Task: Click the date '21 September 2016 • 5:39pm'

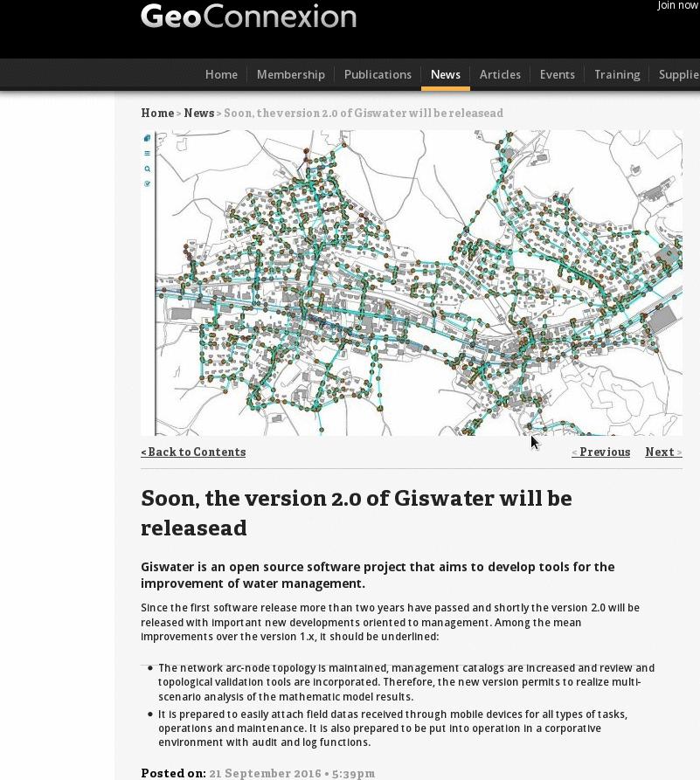Action: pyautogui.click(x=292, y=773)
